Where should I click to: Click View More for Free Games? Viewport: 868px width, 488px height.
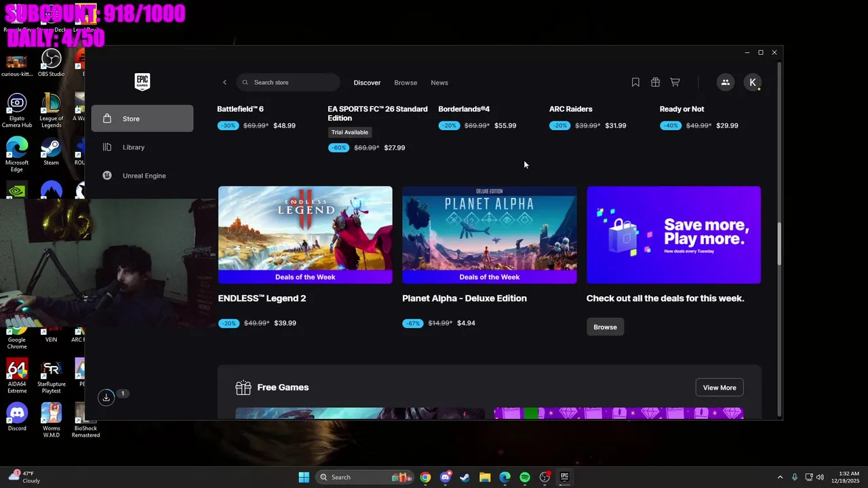[x=719, y=388]
